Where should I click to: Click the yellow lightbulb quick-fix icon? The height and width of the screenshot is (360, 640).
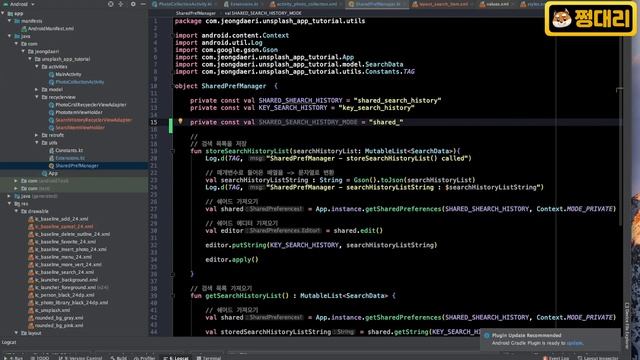[x=180, y=121]
